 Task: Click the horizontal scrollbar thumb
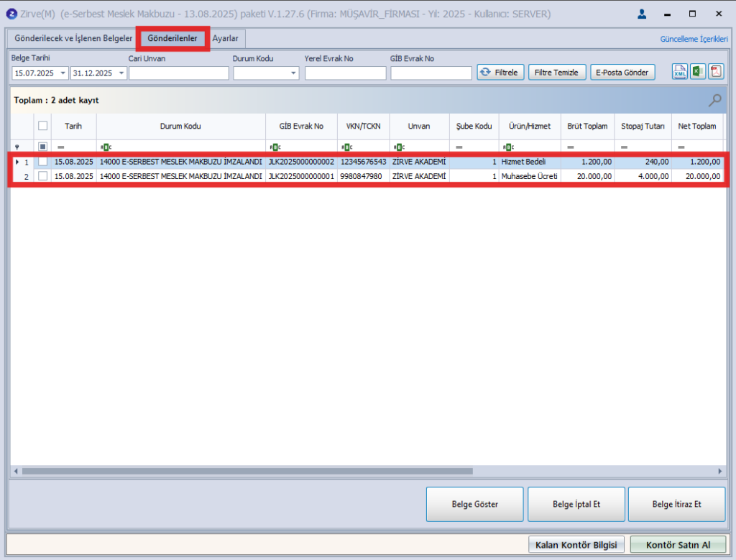(247, 472)
